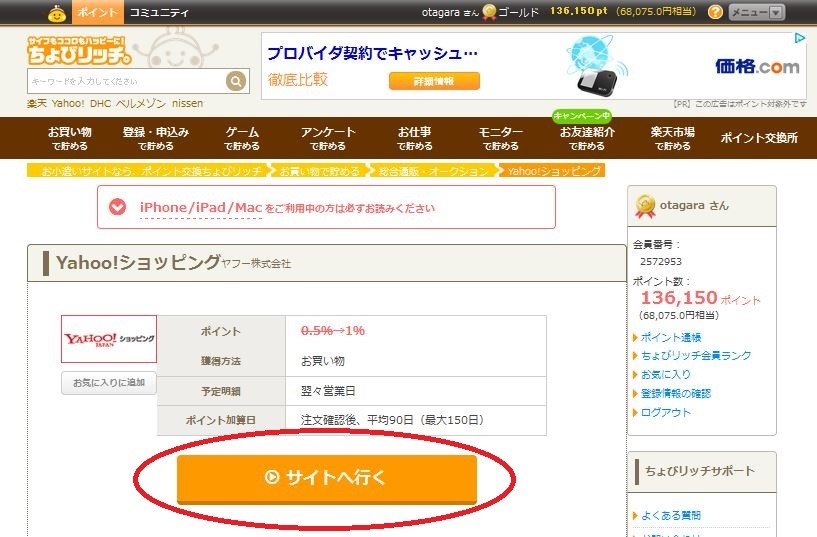Open モニターで貯める menu
This screenshot has height=537, width=817.
click(500, 138)
